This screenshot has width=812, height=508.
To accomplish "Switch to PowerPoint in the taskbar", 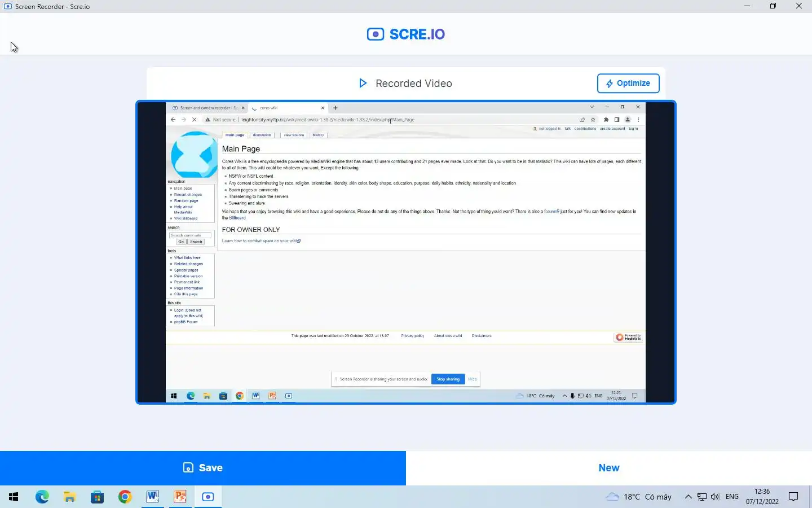I will 180,497.
